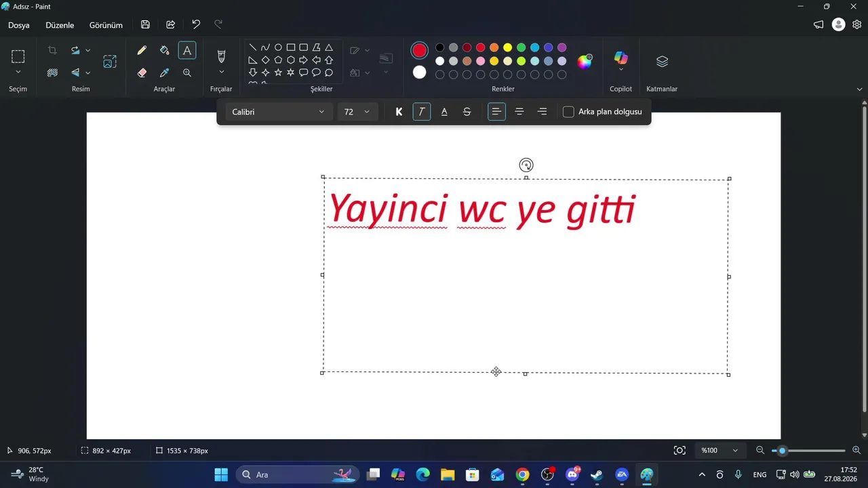Open the Görünüm menu
Image resolution: width=868 pixels, height=488 pixels.
pyautogui.click(x=106, y=25)
